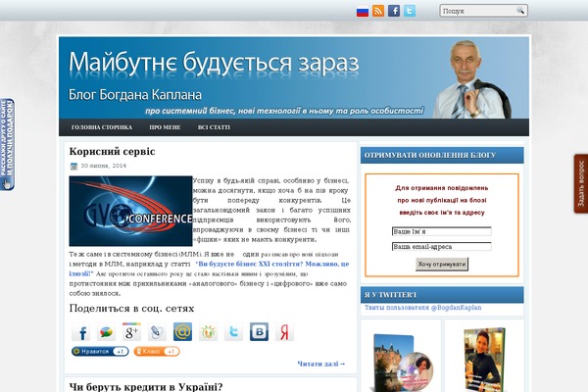
Task: Click Хочу отримувати subscribe button
Action: coord(442,264)
